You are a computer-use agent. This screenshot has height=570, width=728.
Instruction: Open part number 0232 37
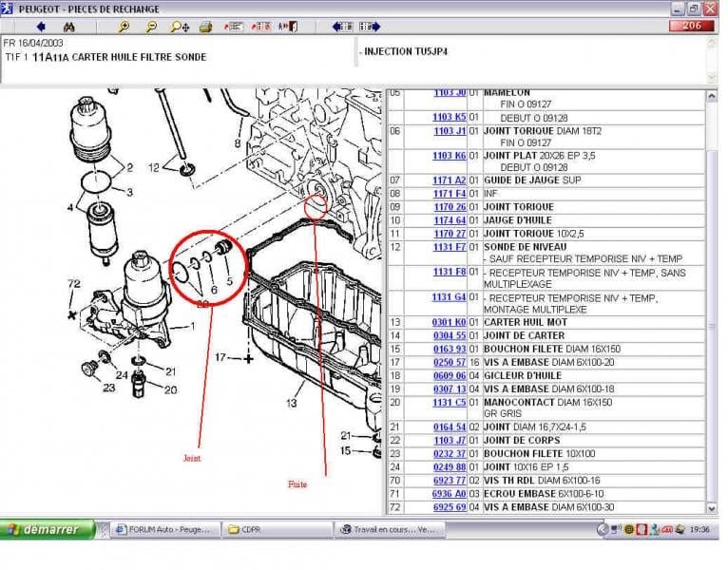coord(450,453)
